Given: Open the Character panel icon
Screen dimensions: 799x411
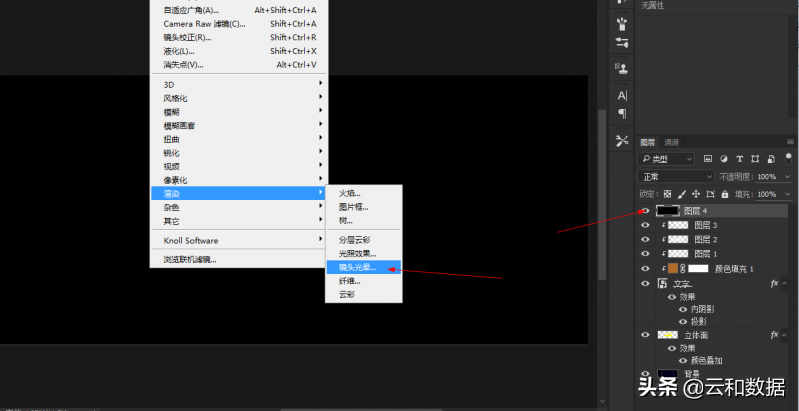Looking at the screenshot, I should pos(622,95).
